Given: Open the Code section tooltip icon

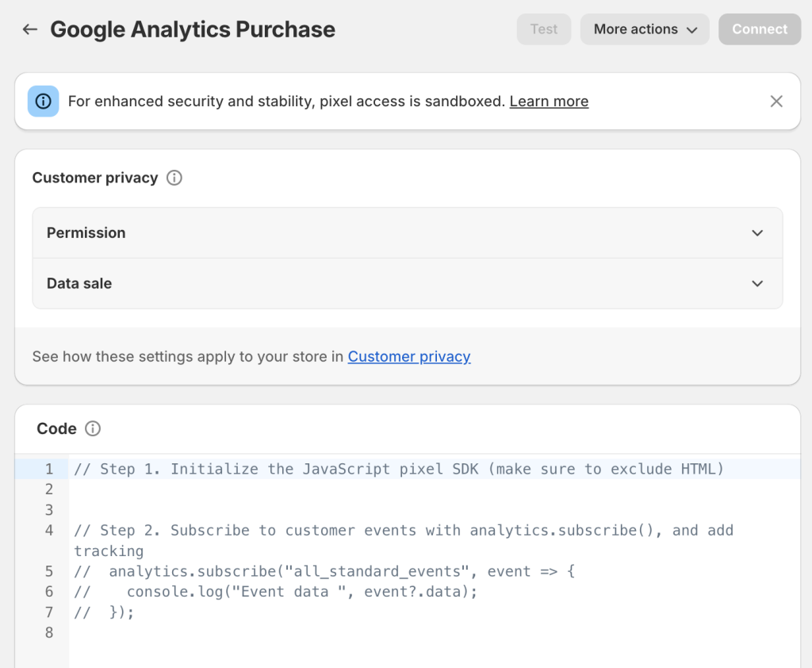Looking at the screenshot, I should coord(93,428).
